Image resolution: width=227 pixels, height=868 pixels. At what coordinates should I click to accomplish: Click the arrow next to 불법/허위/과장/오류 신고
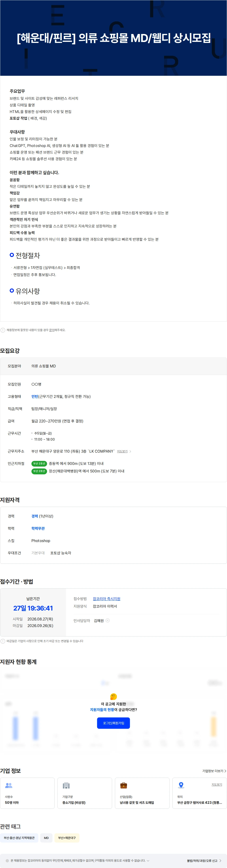220,860
